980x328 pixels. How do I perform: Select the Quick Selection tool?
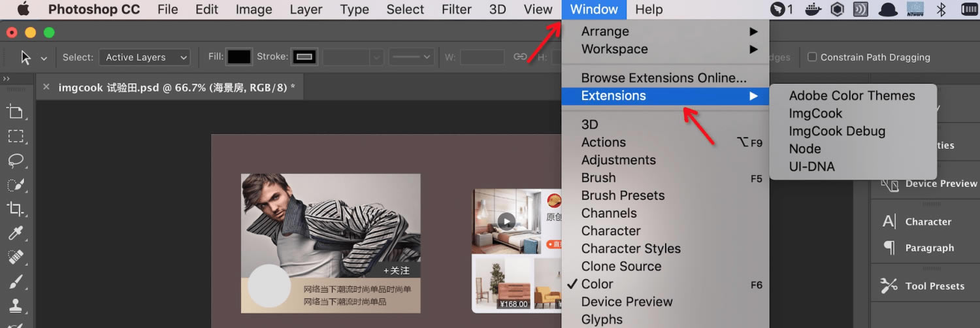coord(15,184)
